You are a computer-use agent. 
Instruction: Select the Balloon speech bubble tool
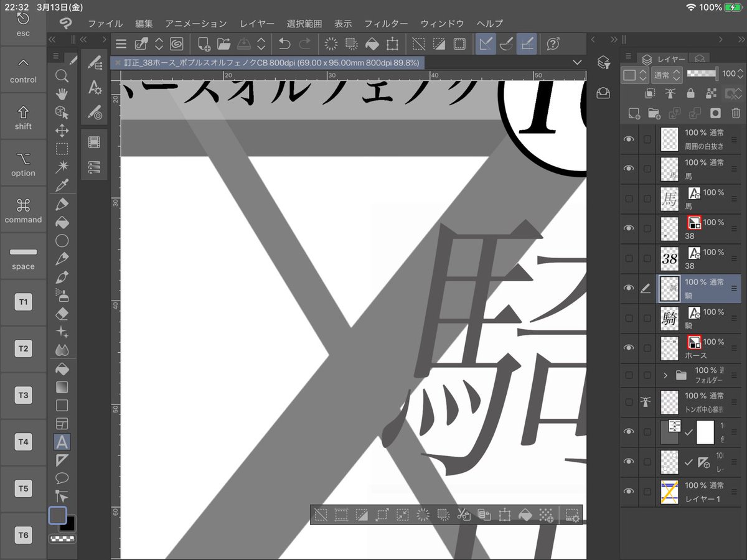[x=62, y=478]
